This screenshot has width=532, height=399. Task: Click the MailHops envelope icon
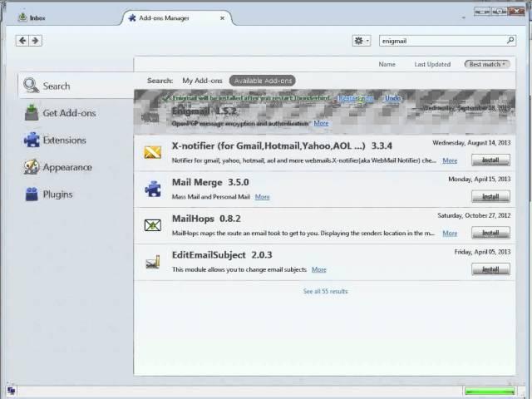153,225
